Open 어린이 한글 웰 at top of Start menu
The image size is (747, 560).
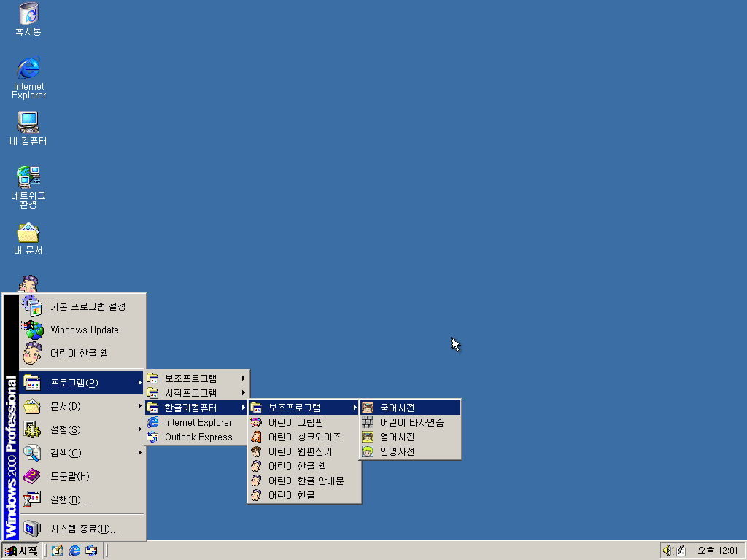[82, 353]
